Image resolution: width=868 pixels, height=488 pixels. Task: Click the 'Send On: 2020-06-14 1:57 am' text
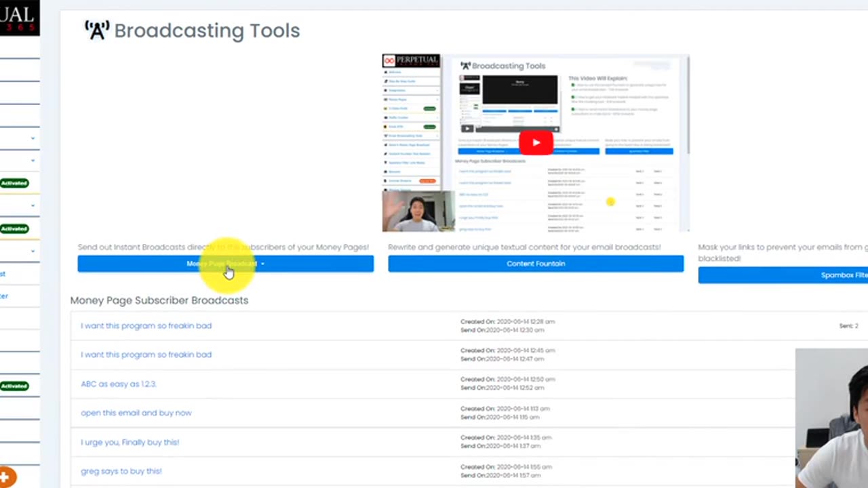(x=501, y=475)
